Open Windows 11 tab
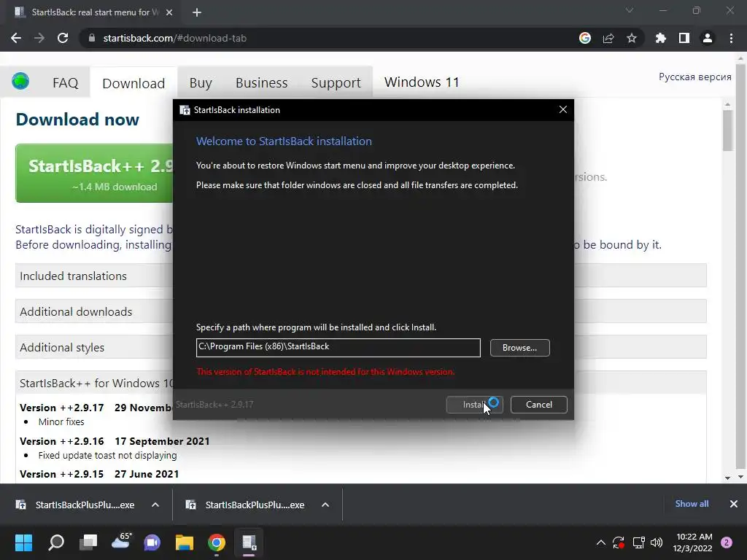 pos(422,82)
